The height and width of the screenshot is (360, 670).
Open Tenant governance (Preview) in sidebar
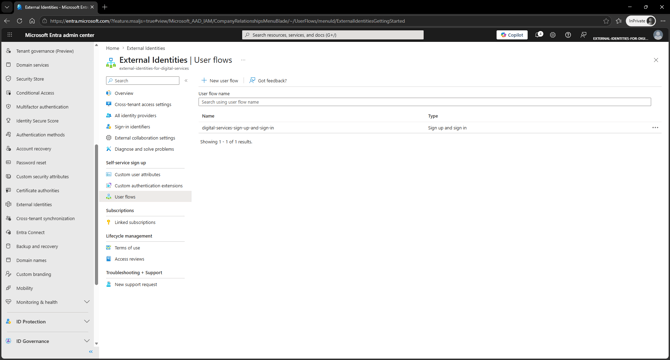[45, 51]
